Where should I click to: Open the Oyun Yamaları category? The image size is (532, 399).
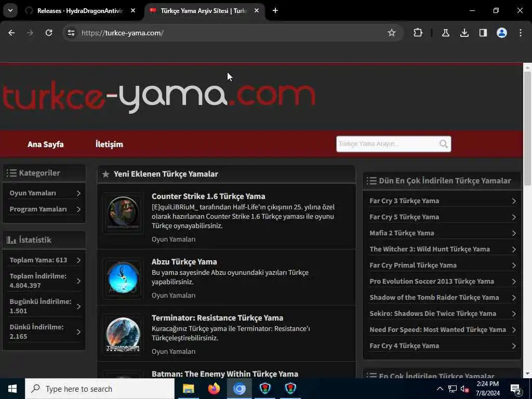pos(44,193)
